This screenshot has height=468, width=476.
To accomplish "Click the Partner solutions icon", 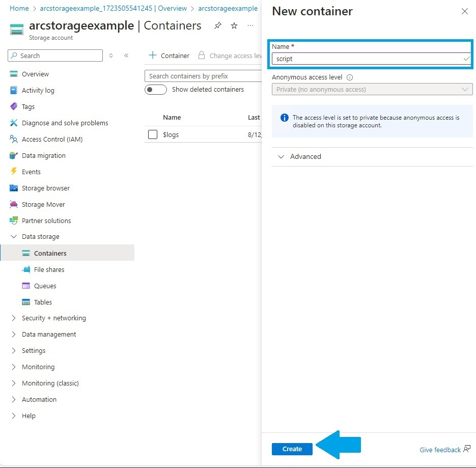I will coord(14,221).
